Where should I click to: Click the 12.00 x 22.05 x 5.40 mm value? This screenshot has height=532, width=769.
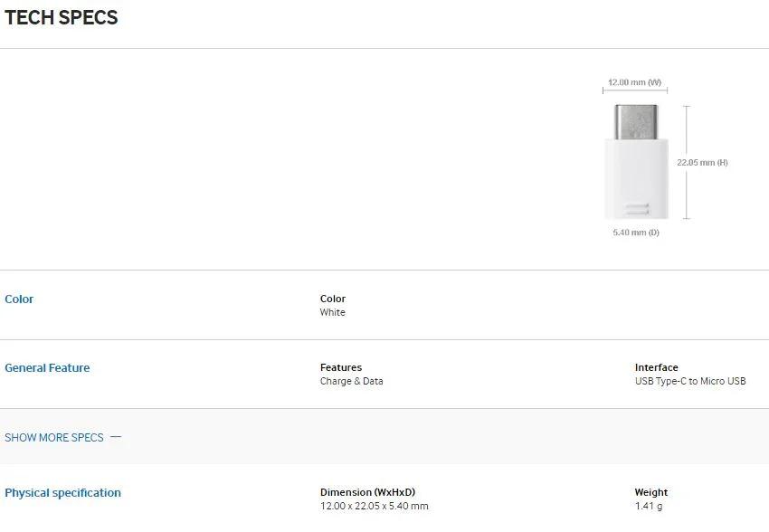click(374, 507)
